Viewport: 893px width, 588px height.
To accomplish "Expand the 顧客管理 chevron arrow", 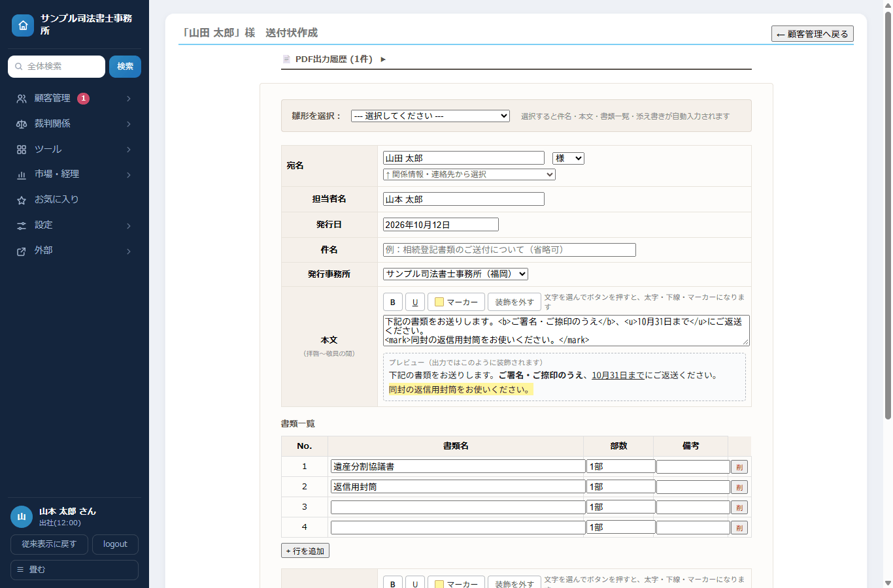I will click(x=129, y=99).
